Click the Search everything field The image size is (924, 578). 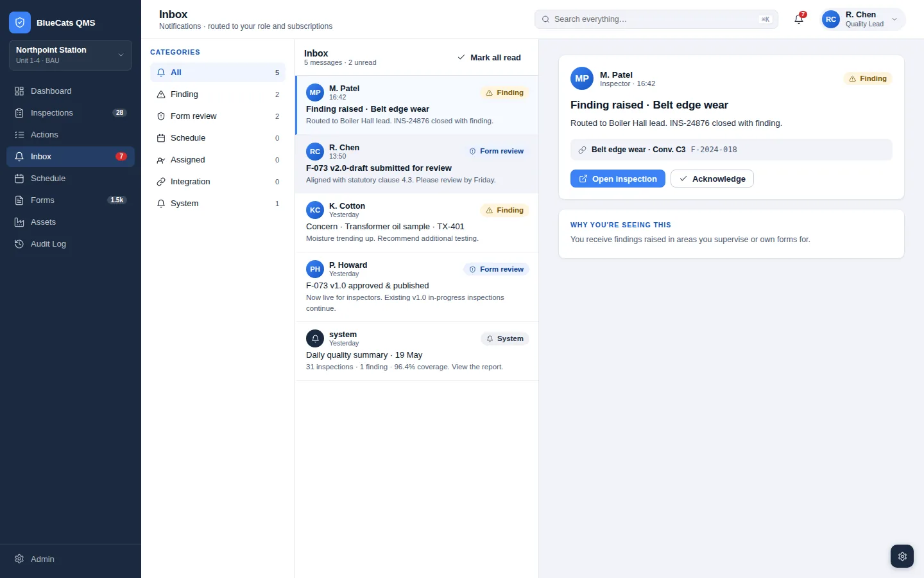pyautogui.click(x=656, y=19)
